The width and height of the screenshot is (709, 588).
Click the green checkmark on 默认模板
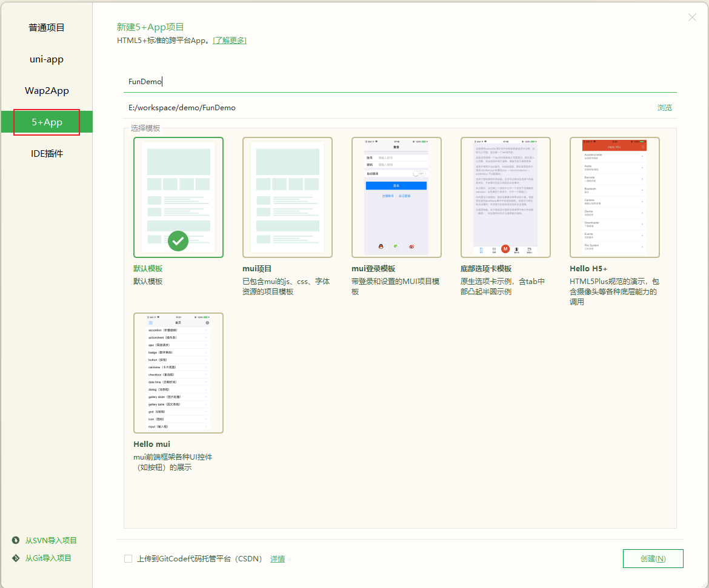pos(178,241)
